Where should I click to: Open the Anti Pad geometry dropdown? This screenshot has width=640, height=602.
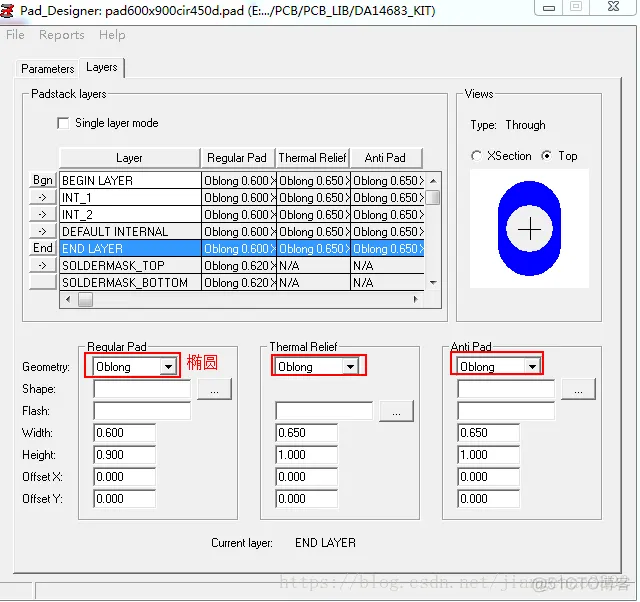(x=533, y=367)
